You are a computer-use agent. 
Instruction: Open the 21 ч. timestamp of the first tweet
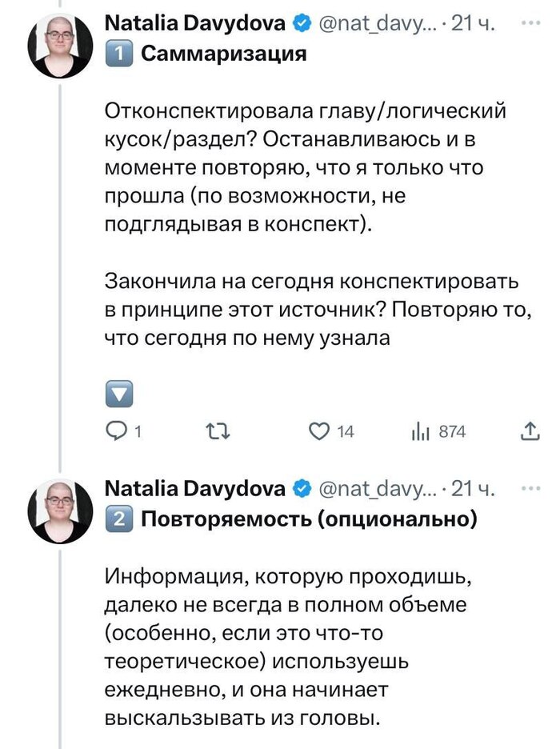click(474, 25)
